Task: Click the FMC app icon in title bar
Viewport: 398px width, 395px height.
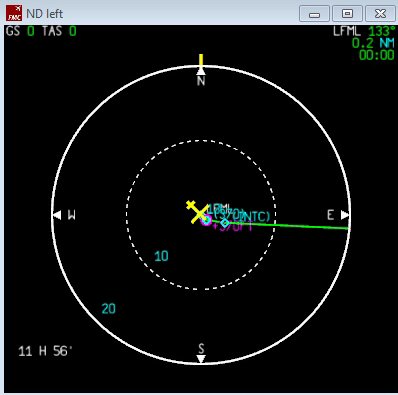Action: (x=14, y=13)
